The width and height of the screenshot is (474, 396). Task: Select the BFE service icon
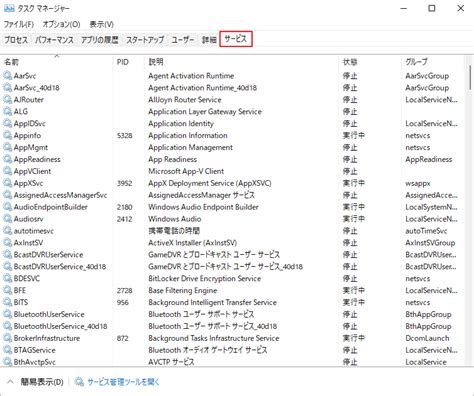(x=8, y=290)
